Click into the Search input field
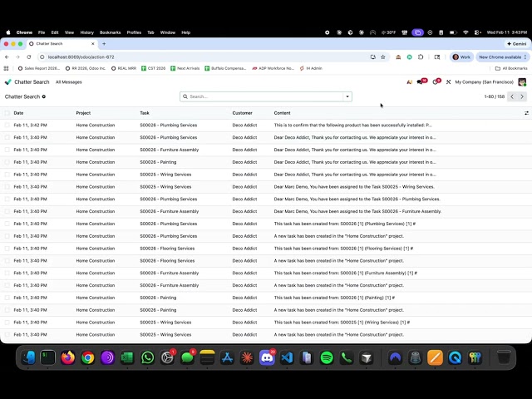This screenshot has width=532, height=399. click(x=266, y=96)
